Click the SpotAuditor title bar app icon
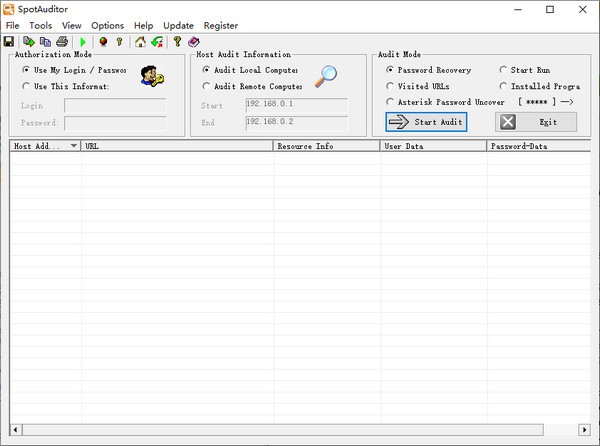 8,9
